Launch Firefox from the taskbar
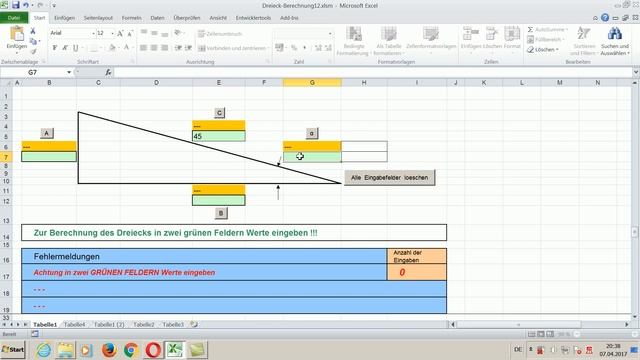This screenshot has width=640, height=360. point(109,350)
